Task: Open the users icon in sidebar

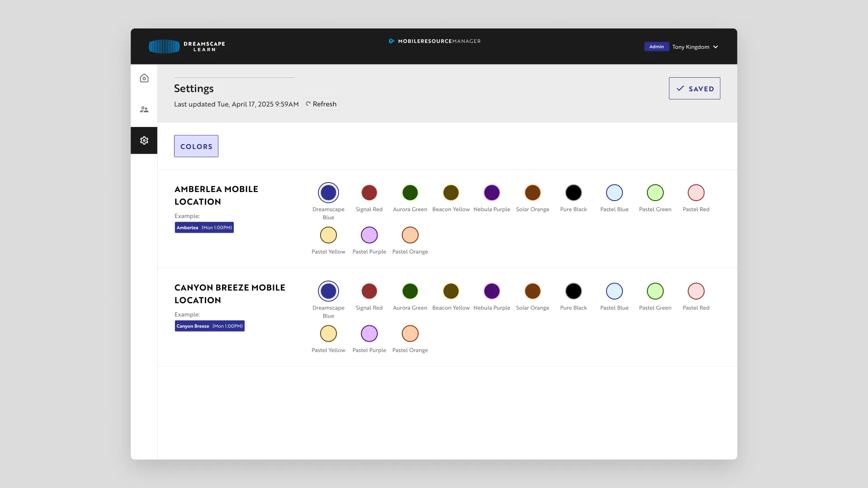Action: tap(144, 109)
